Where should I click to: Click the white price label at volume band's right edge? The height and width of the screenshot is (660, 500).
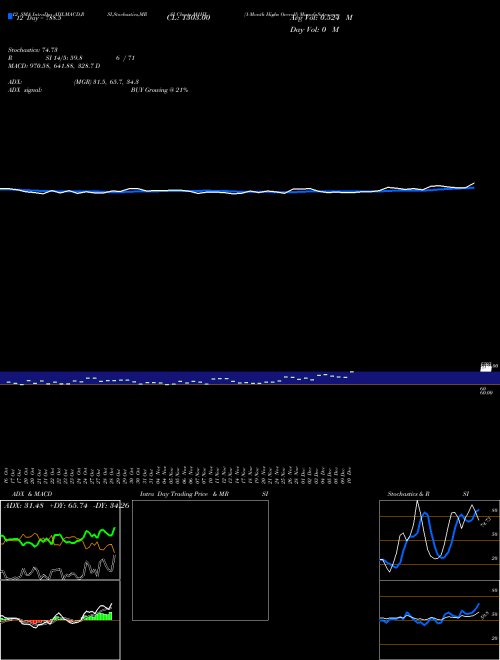tap(486, 367)
